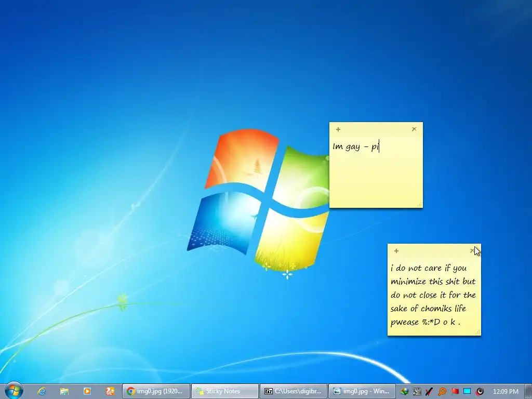Click the cyan monitor network tray icon
Image resolution: width=532 pixels, height=399 pixels.
click(467, 392)
